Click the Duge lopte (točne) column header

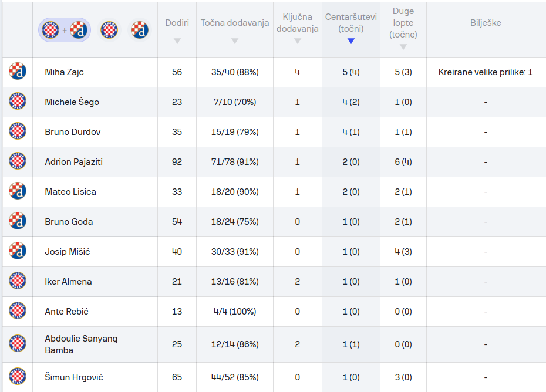(x=403, y=23)
